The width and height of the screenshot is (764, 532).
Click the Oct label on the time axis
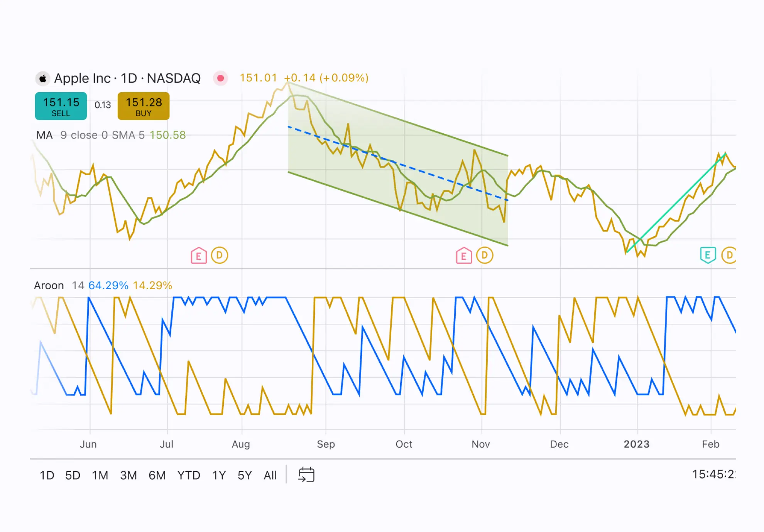pyautogui.click(x=404, y=444)
